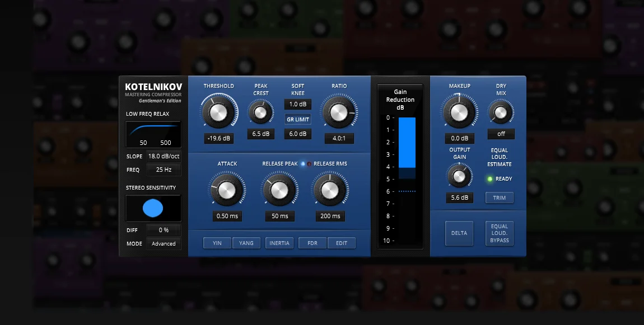Image resolution: width=644 pixels, height=325 pixels.
Task: Click the 0.50 ms attack value
Action: 227,216
